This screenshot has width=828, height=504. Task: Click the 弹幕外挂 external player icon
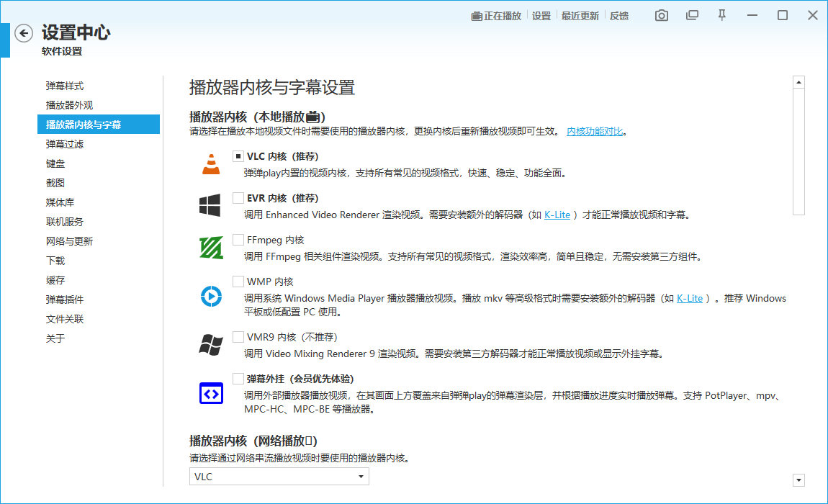(x=210, y=392)
